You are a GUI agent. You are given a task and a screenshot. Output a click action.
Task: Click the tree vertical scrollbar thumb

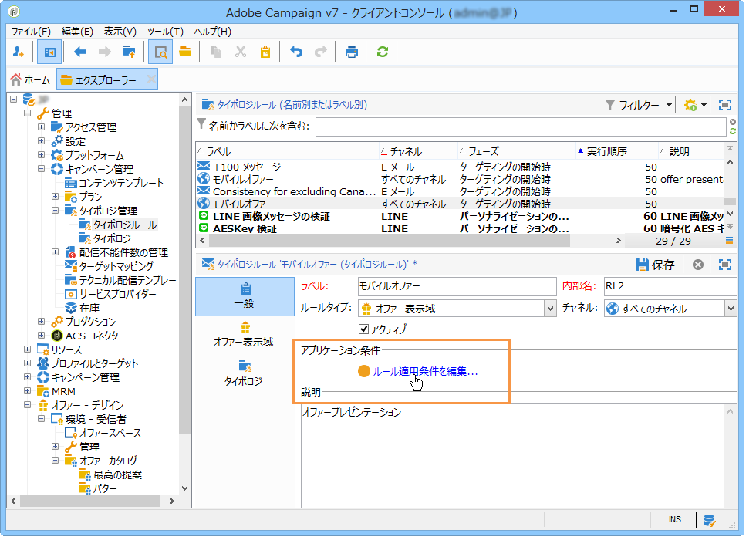point(184,270)
